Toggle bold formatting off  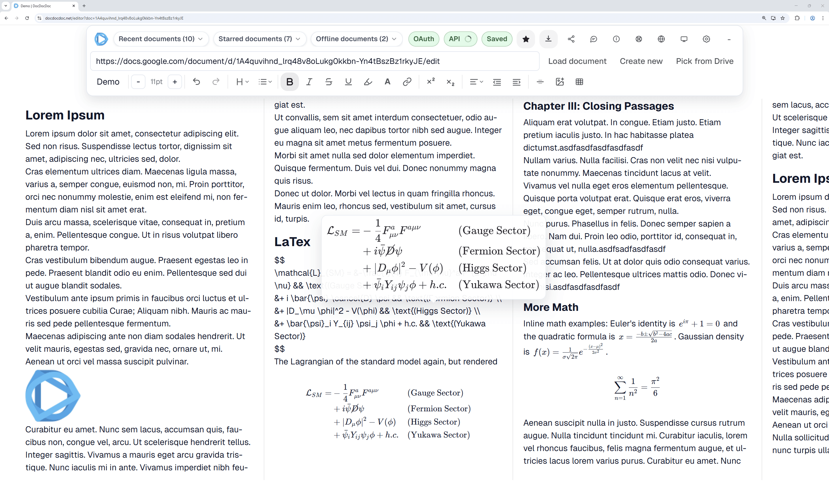click(289, 82)
